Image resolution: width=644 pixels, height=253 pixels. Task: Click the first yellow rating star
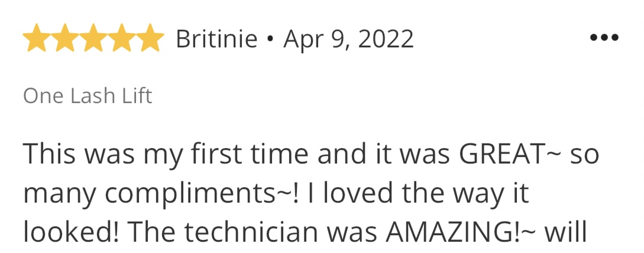pyautogui.click(x=37, y=38)
